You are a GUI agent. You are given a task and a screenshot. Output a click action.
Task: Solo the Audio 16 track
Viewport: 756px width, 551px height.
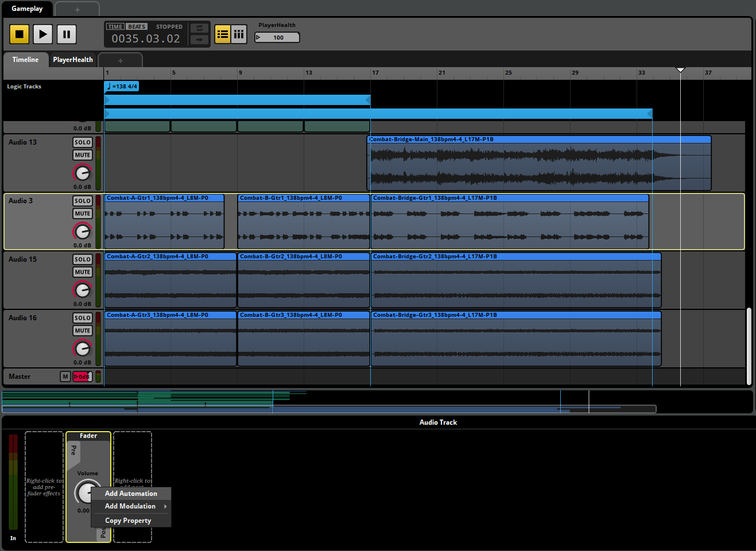[x=82, y=318]
